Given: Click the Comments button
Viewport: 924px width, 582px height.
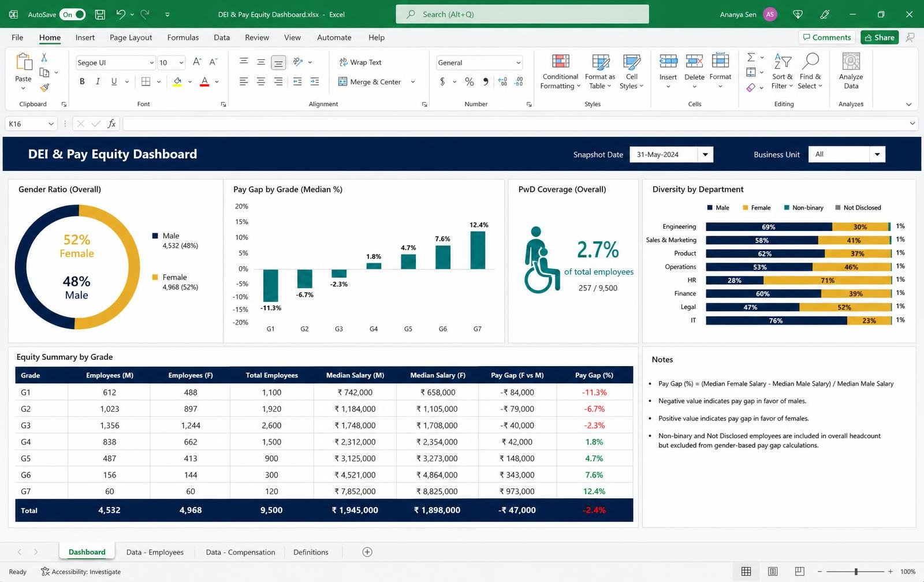Looking at the screenshot, I should point(827,38).
